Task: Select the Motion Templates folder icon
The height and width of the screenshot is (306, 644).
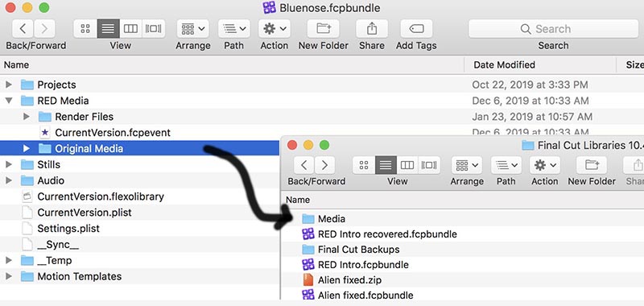Action: click(x=27, y=276)
